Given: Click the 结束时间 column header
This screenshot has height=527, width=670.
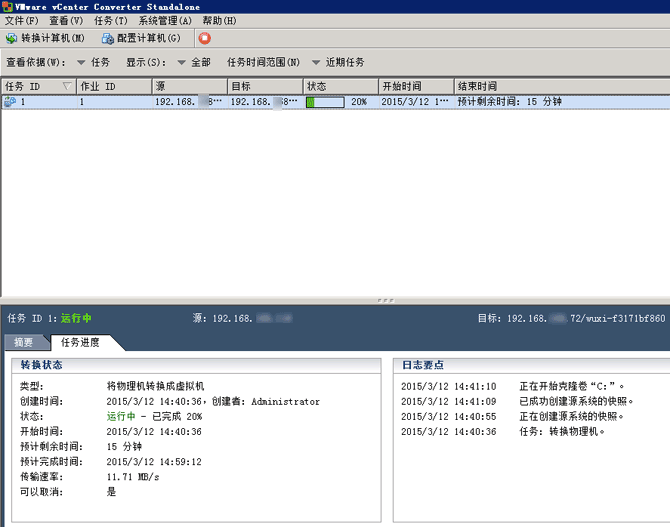Looking at the screenshot, I should pos(562,86).
